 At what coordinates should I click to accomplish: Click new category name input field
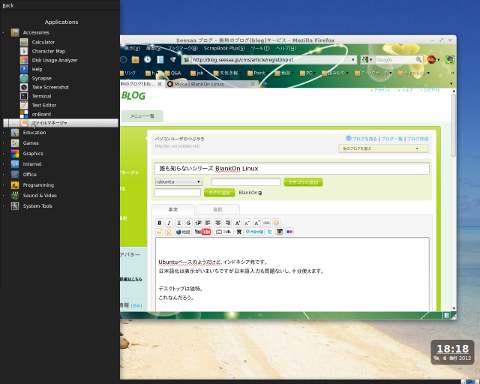click(246, 182)
